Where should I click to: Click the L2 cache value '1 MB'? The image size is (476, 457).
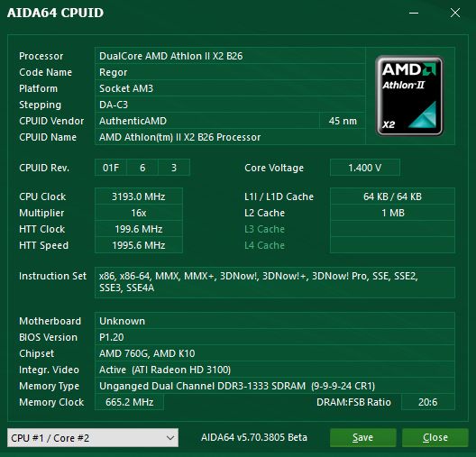[x=392, y=213]
